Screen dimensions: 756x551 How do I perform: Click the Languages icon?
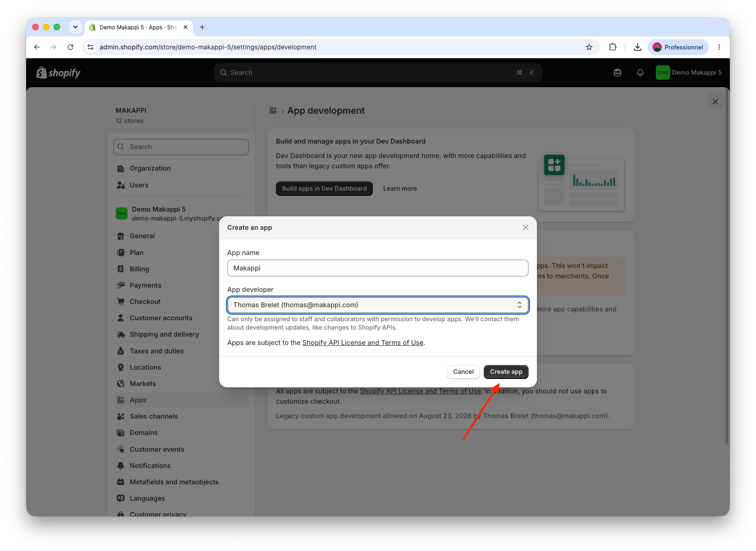(x=121, y=498)
